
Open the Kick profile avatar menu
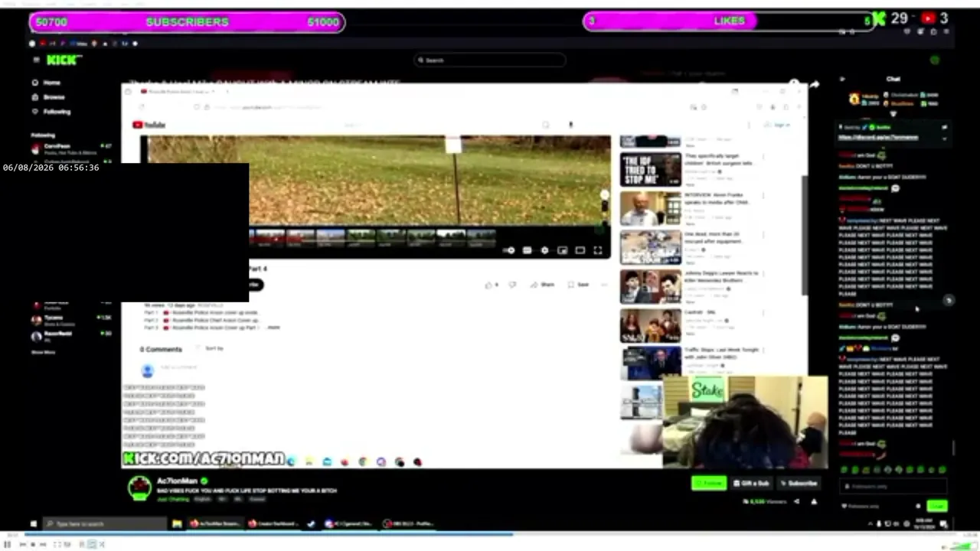(934, 60)
